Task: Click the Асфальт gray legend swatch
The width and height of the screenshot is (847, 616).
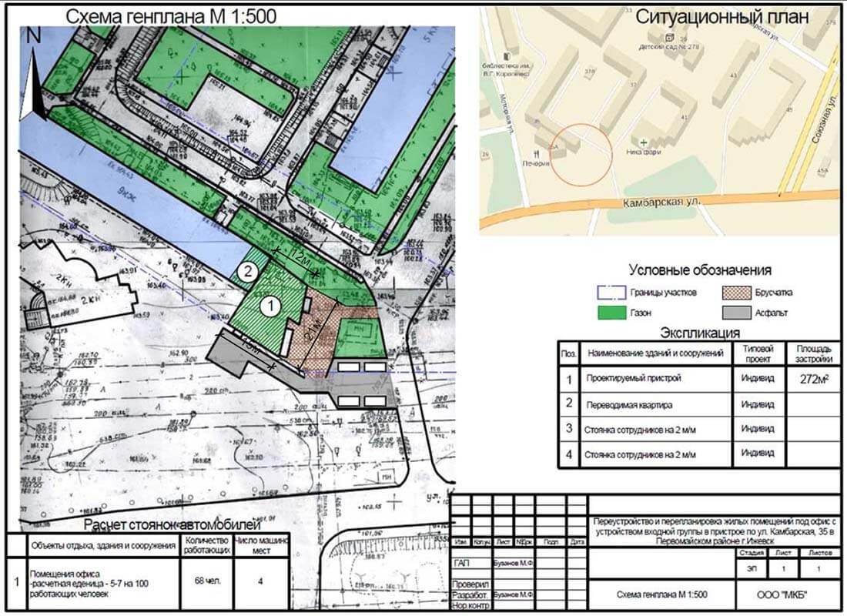Action: [738, 313]
